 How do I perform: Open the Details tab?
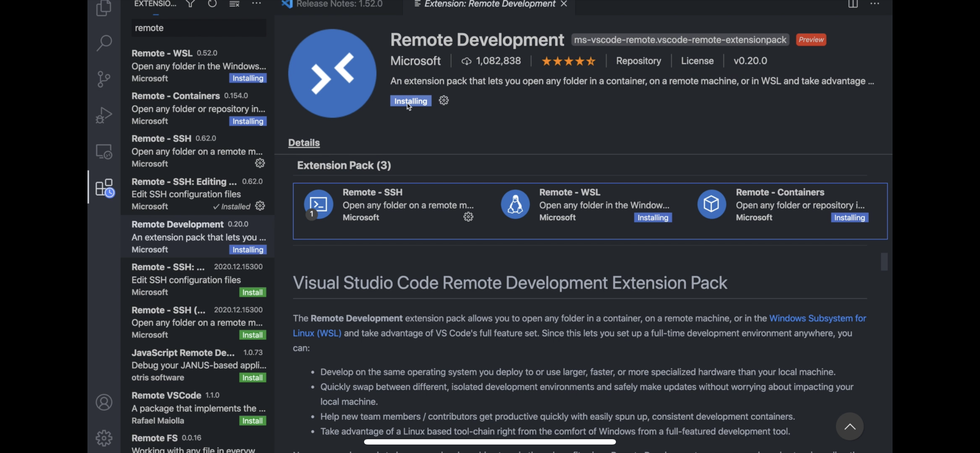coord(304,143)
